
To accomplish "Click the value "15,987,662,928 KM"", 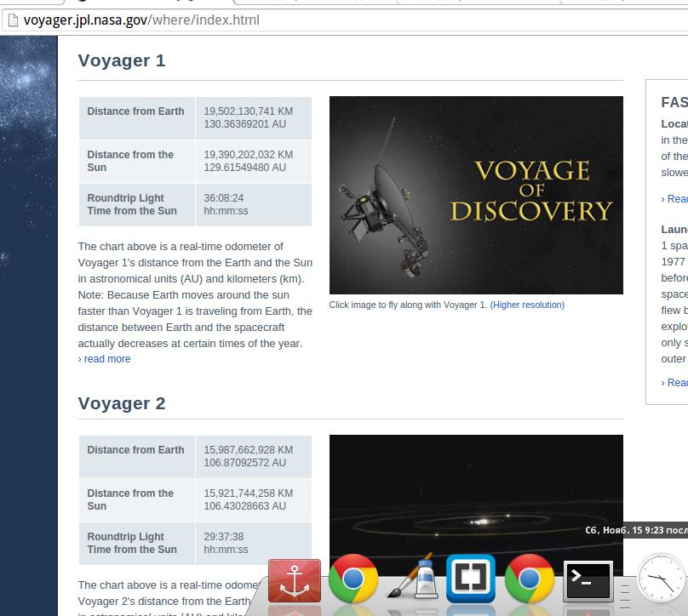I will click(x=249, y=450).
